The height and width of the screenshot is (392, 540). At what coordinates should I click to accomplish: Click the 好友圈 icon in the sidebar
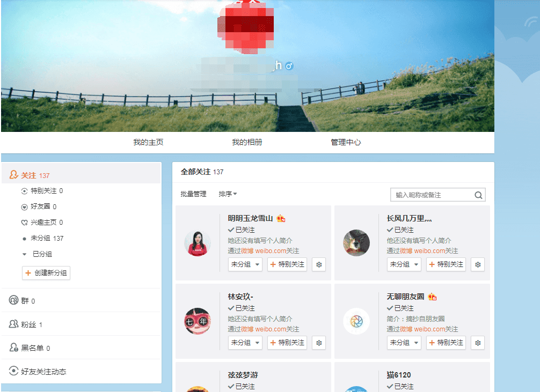(24, 207)
